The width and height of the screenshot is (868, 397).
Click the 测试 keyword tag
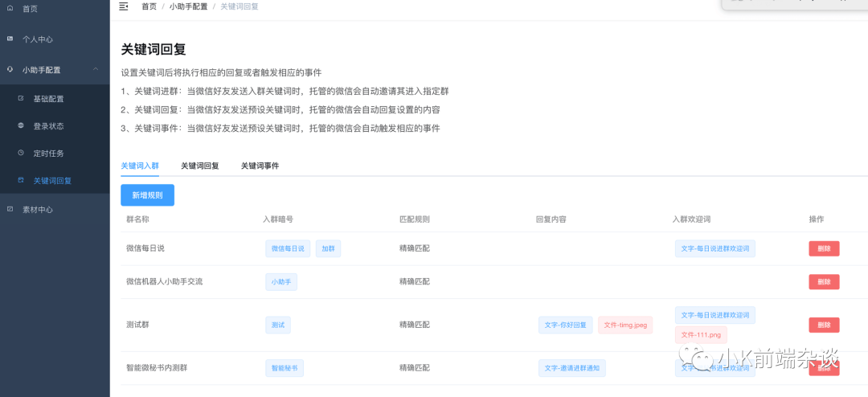278,325
